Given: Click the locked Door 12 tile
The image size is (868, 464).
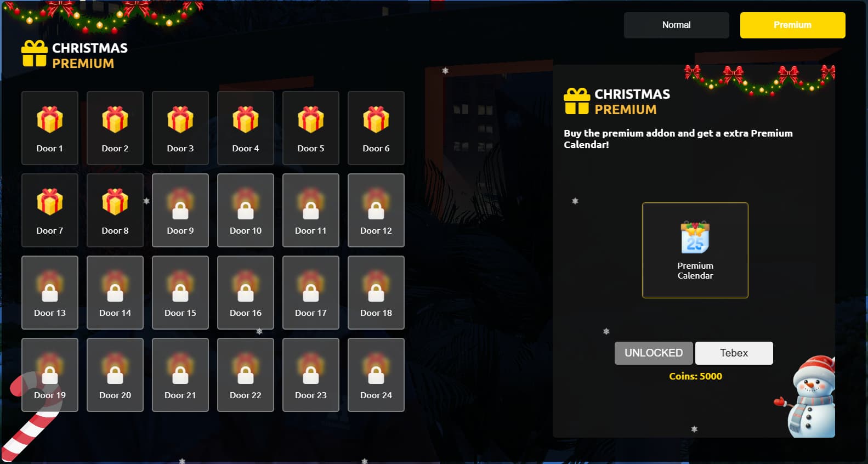Looking at the screenshot, I should point(376,210).
